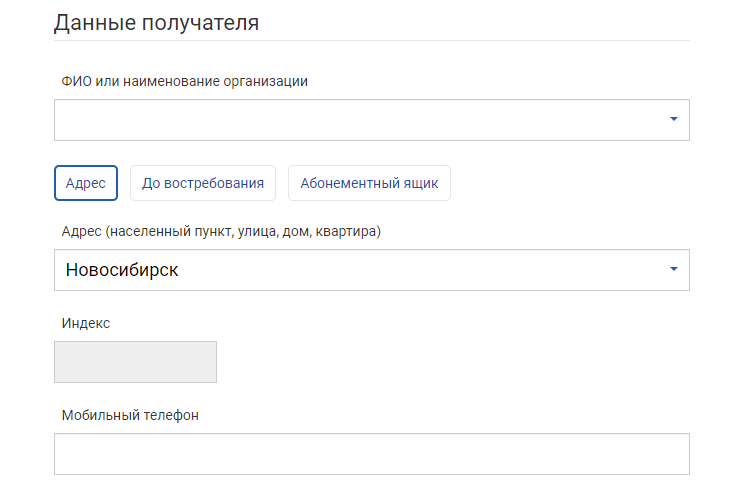Click the divider line under Данные получателя
Screen dimensions: 740x498
pyautogui.click(x=371, y=41)
